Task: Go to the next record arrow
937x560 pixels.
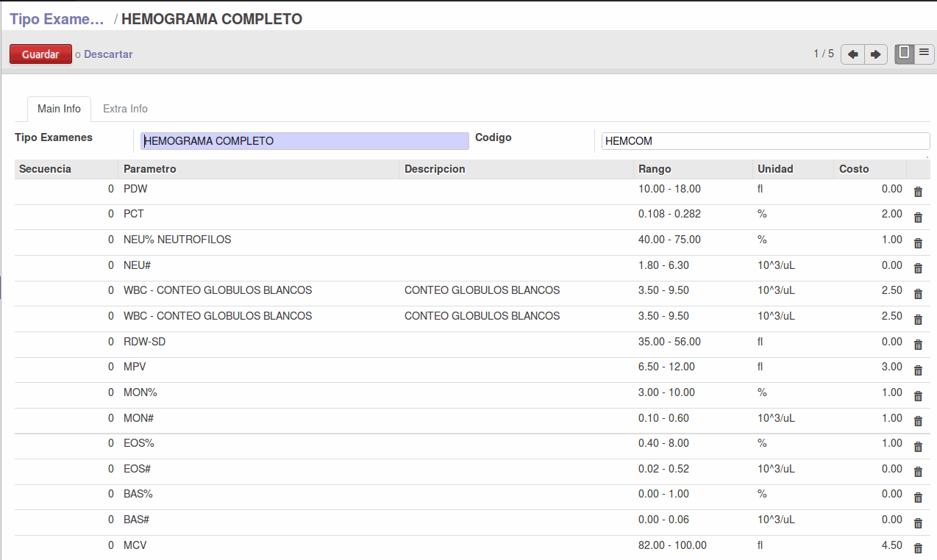Action: click(875, 54)
